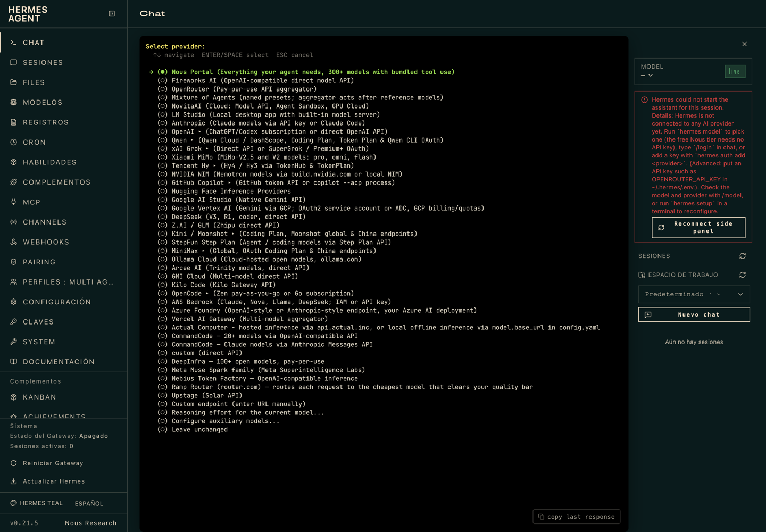Click 'Configure auxiliary models...' row
766x532 pixels.
[219, 421]
